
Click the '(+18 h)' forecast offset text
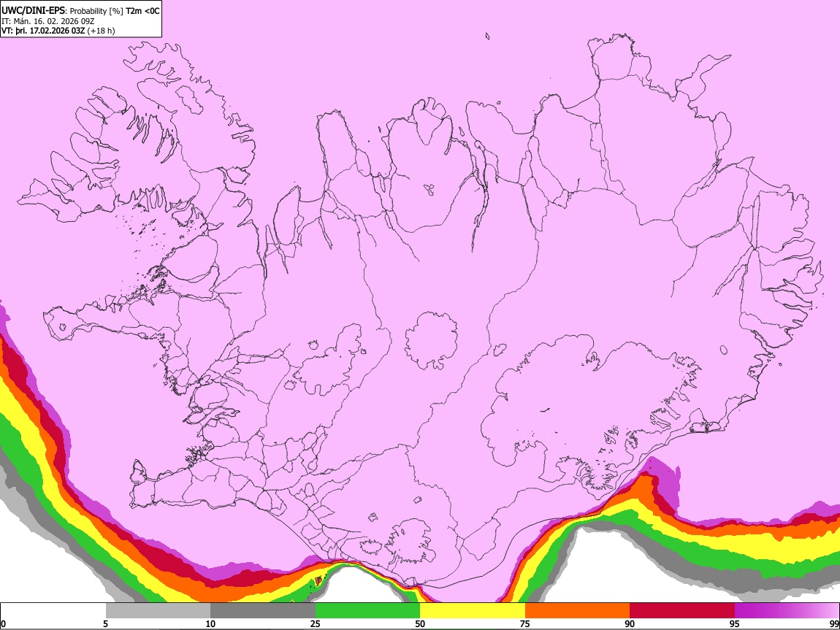tap(101, 31)
